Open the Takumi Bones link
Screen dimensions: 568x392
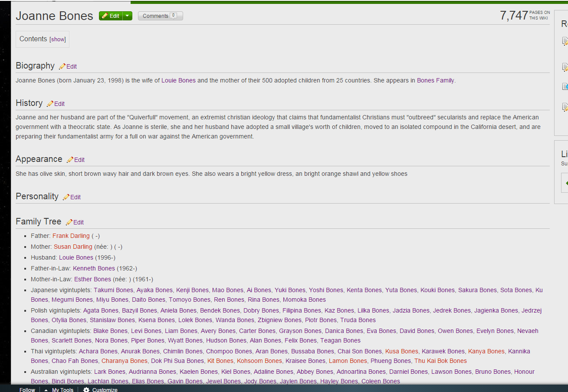coord(113,290)
